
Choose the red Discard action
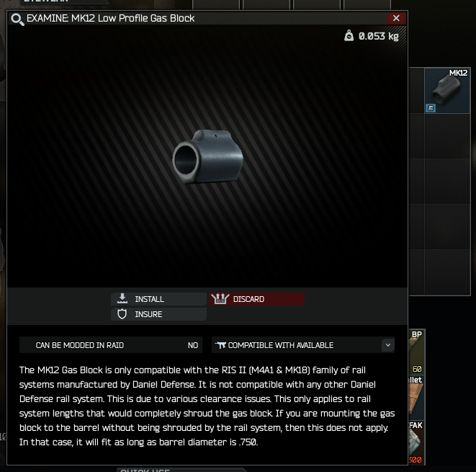click(x=256, y=299)
